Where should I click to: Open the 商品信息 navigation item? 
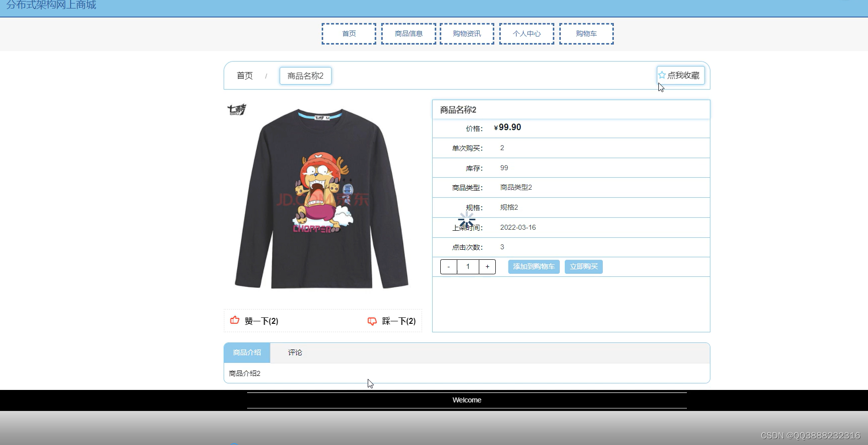pos(409,34)
